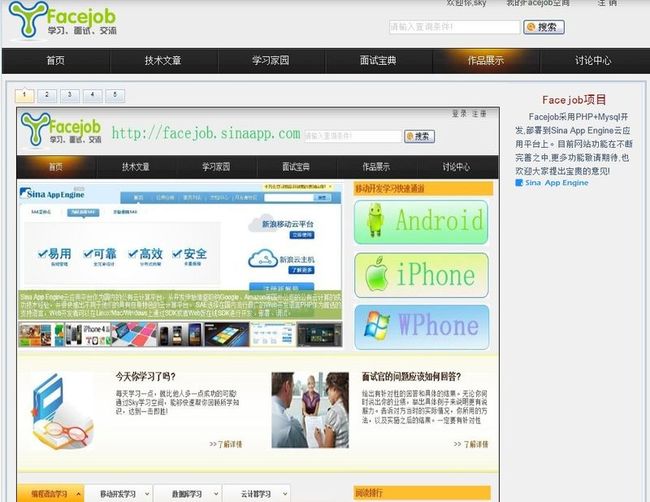Select slide page 1 button
The image size is (650, 502).
tap(24, 95)
